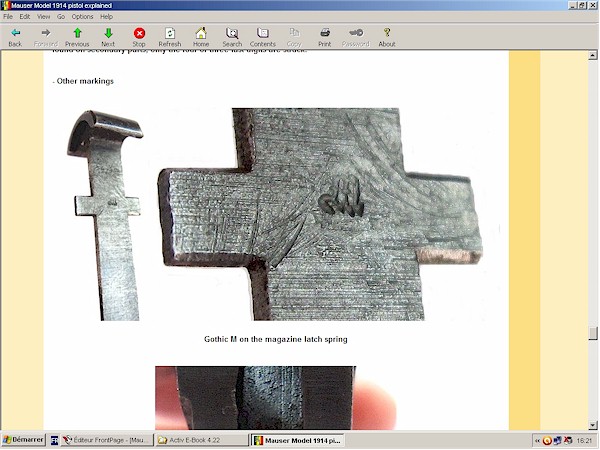This screenshot has height=450, width=600.
Task: Click the scrollbar down arrow
Action: click(593, 425)
